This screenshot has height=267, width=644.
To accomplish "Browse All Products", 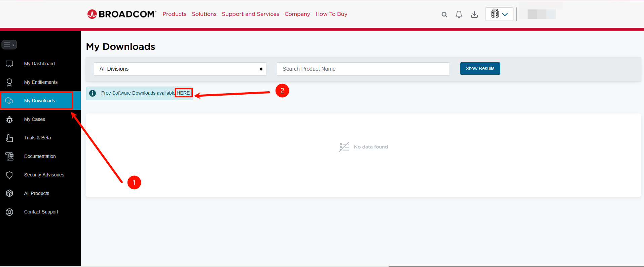I will pyautogui.click(x=37, y=193).
